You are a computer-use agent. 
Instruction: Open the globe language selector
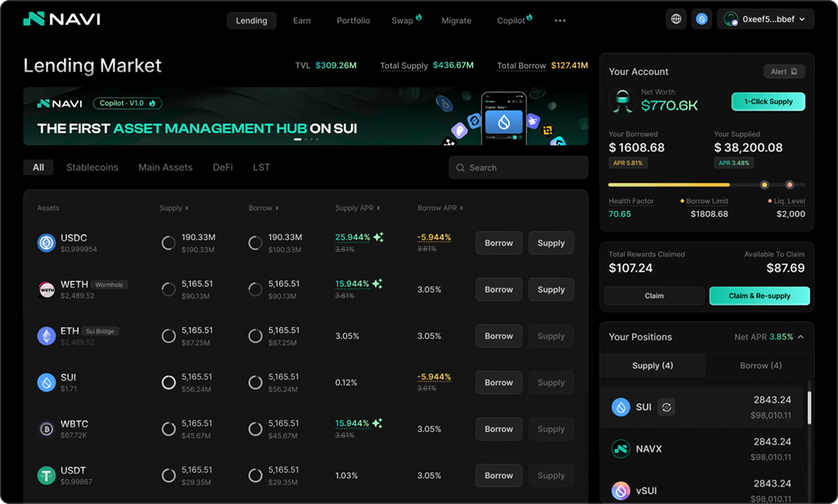pos(676,18)
